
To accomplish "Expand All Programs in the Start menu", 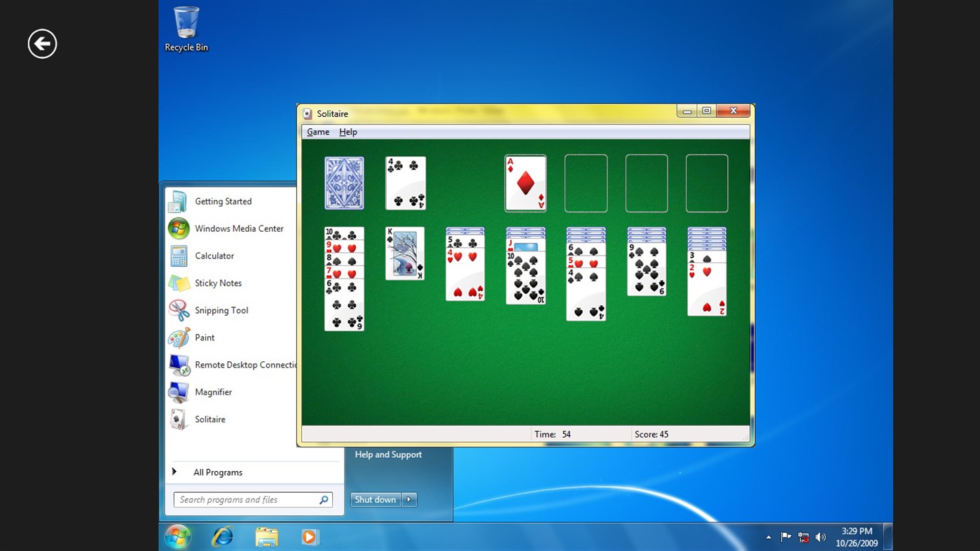I will click(x=217, y=472).
